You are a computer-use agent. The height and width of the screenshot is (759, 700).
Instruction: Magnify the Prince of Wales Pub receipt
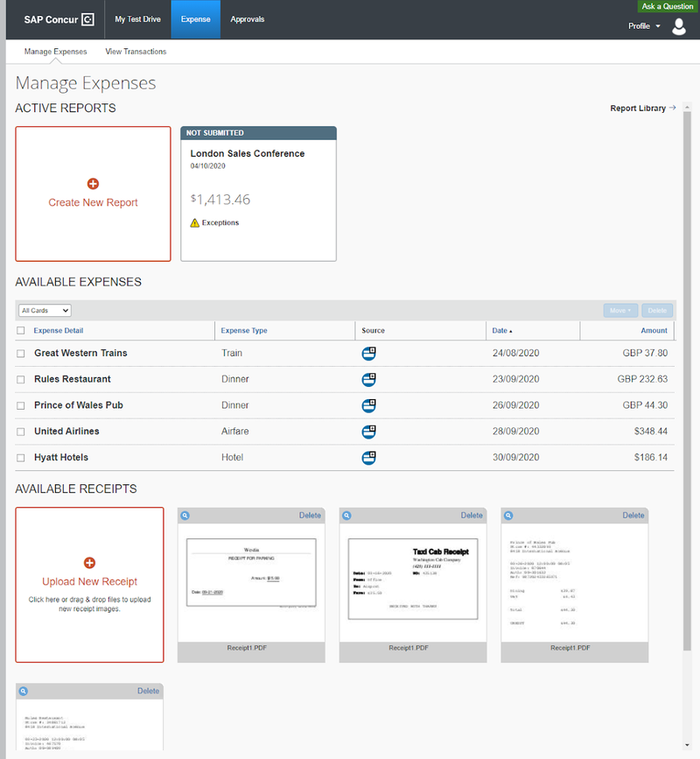click(x=508, y=516)
